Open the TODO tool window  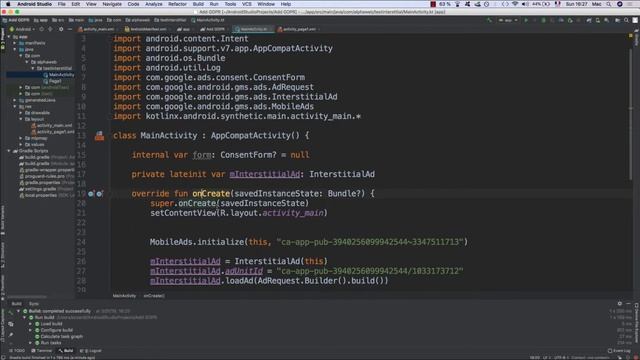(17, 351)
